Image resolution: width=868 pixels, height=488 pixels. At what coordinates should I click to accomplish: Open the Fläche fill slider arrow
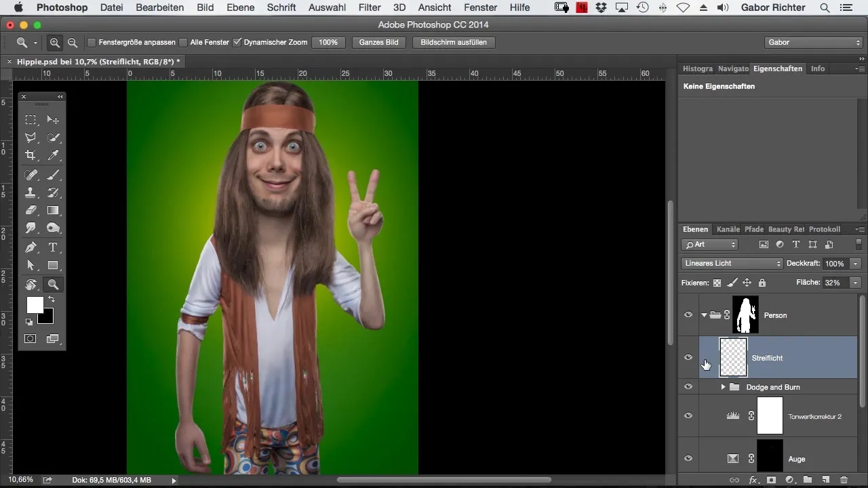coord(856,283)
